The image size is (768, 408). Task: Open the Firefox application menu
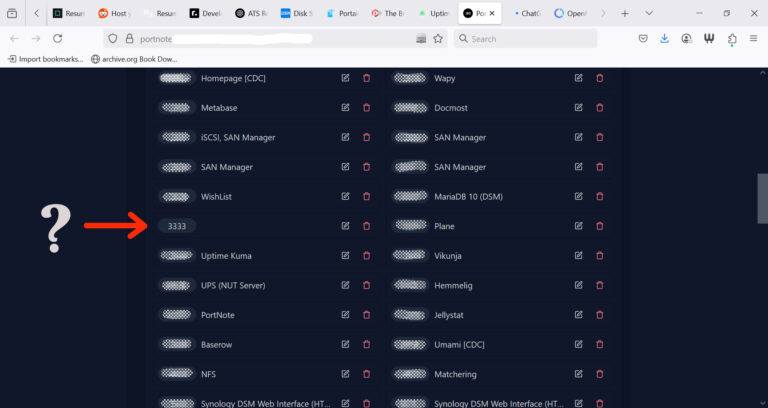(x=753, y=38)
